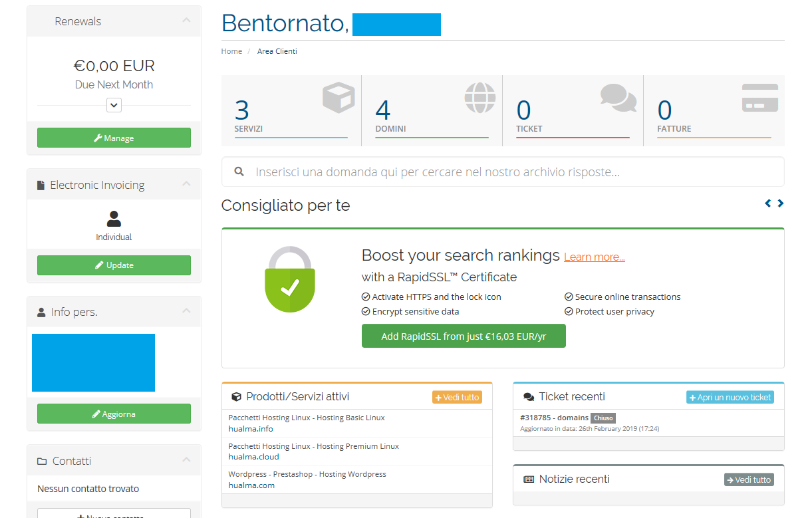Go to previous recommendation with left arrow

(768, 203)
